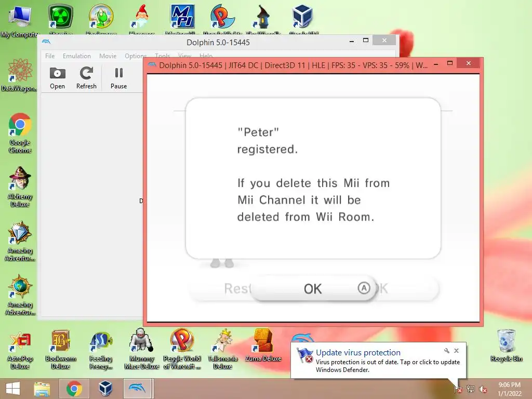Click the muted volume tray icon
532x399 pixels.
(483, 389)
